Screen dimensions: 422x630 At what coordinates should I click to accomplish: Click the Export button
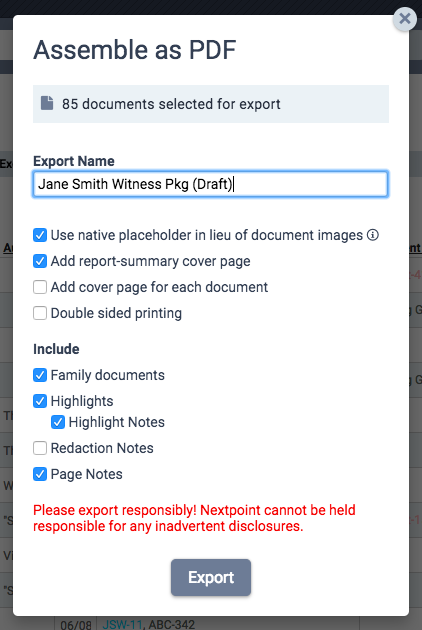211,577
